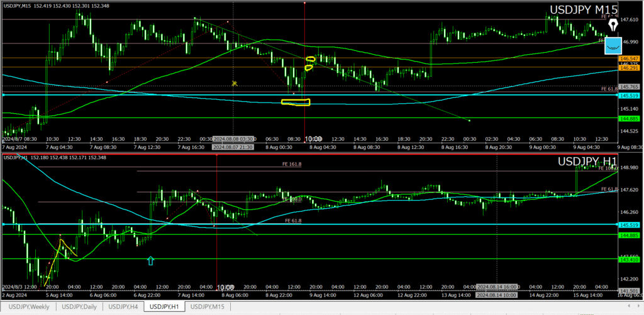This screenshot has width=644, height=315.
Task: Click the orange 146.547 price label
Action: pyautogui.click(x=630, y=58)
